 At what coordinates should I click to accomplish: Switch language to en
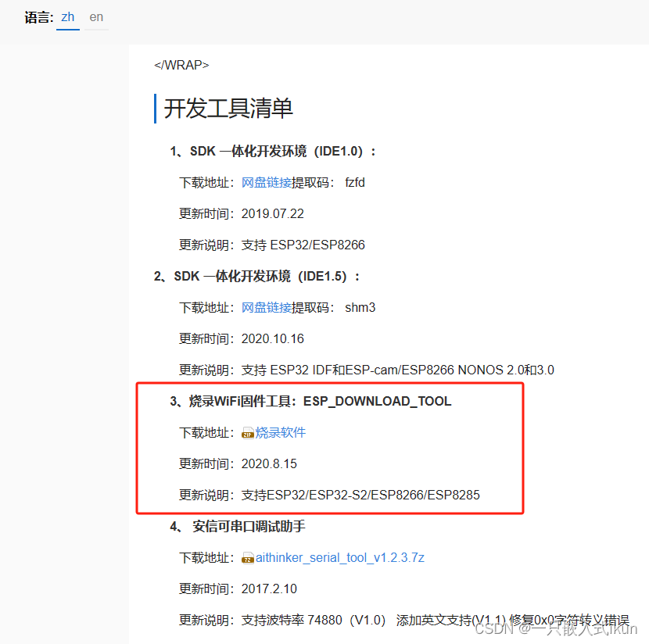click(x=96, y=17)
